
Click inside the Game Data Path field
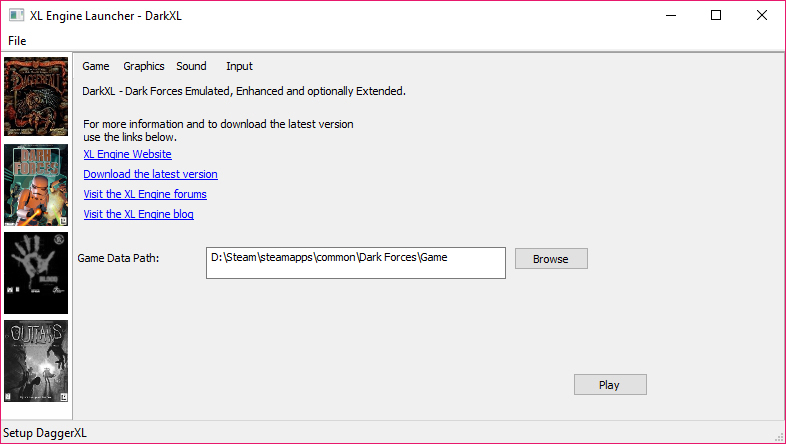coord(355,263)
